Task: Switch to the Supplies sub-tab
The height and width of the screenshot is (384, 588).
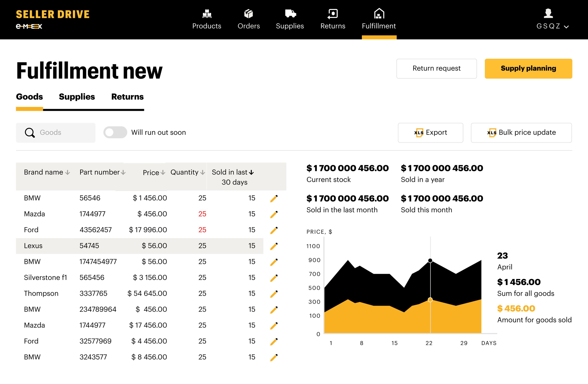Action: coord(77,97)
